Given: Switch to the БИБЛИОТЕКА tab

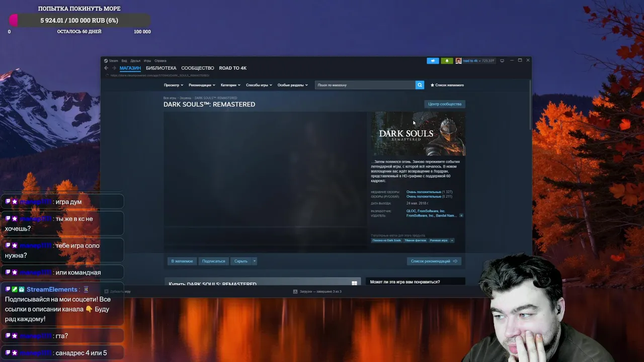Looking at the screenshot, I should (x=161, y=68).
